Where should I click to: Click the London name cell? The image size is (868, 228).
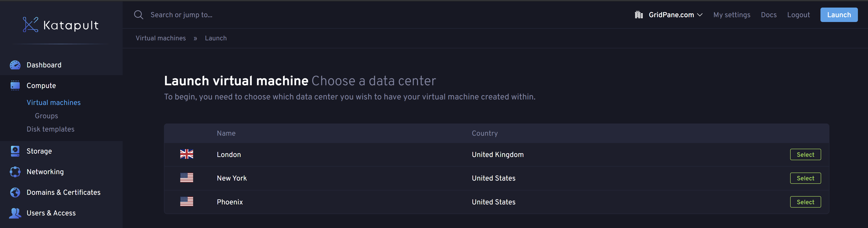[229, 155]
